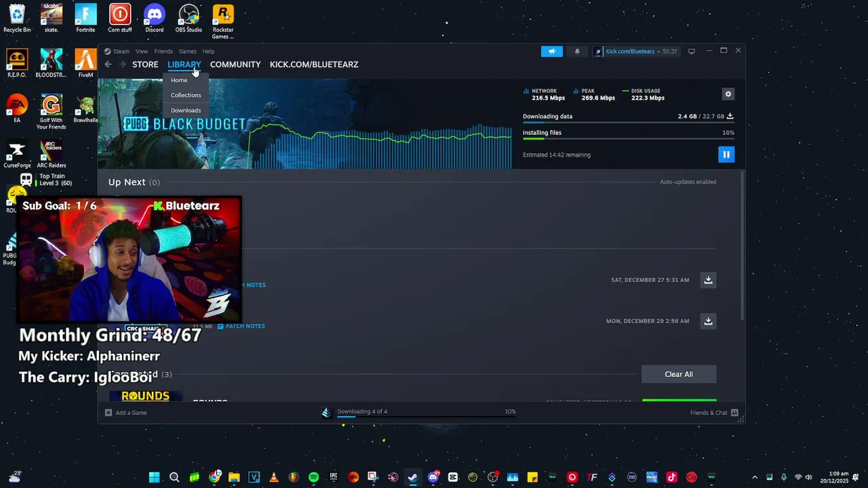The height and width of the screenshot is (488, 868).
Task: Select OBS Studio desktop shortcut
Action: click(189, 18)
